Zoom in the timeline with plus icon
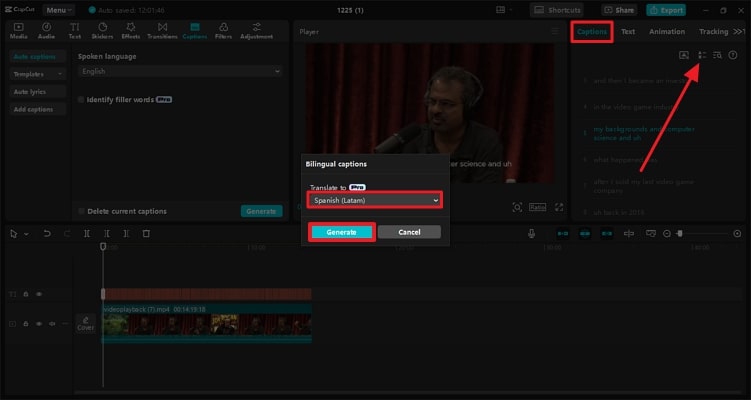The height and width of the screenshot is (400, 751). [737, 233]
